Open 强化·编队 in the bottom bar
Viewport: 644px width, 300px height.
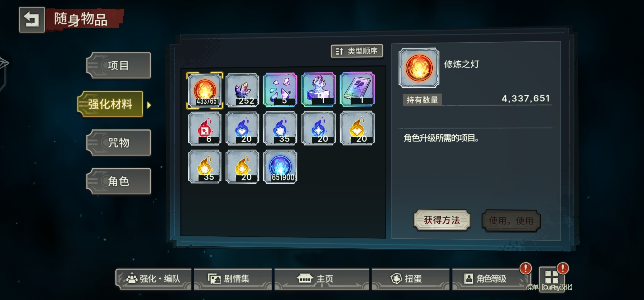153,279
